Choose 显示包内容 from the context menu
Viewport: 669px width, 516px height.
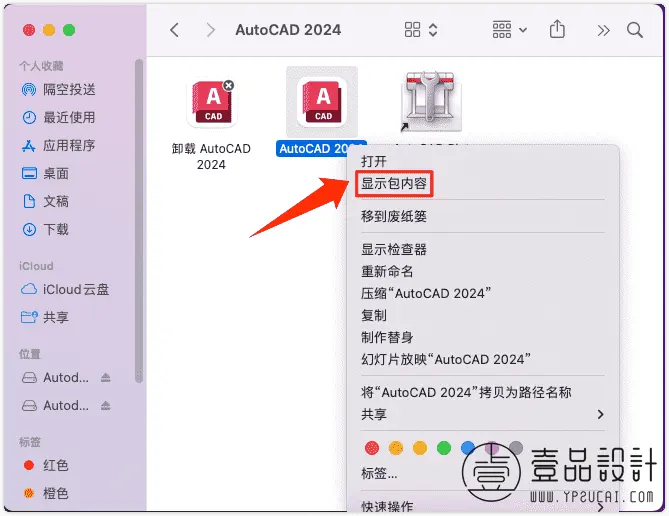(x=394, y=184)
